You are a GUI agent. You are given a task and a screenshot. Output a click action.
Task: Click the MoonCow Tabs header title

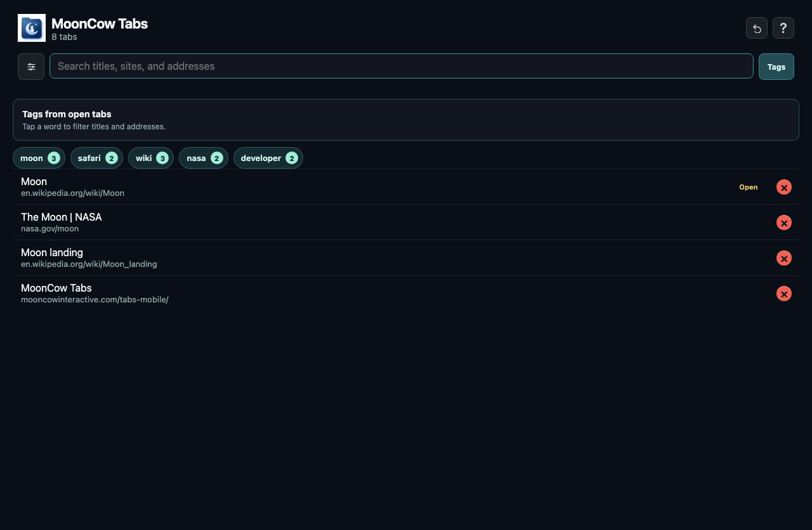(x=100, y=24)
